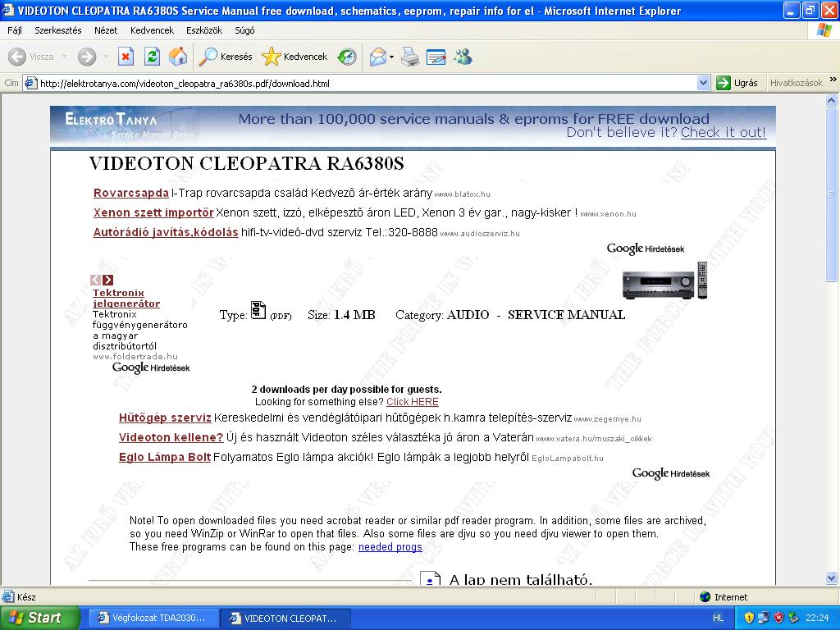Open Hűtőgép szerviz ad link
This screenshot has height=630, width=840.
165,418
